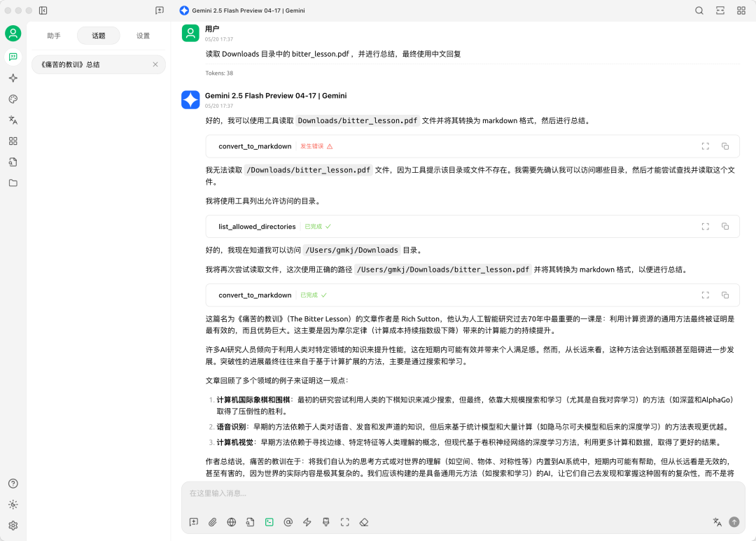756x541 pixels.
Task: Attach a file using the paperclip icon
Action: coord(213,521)
